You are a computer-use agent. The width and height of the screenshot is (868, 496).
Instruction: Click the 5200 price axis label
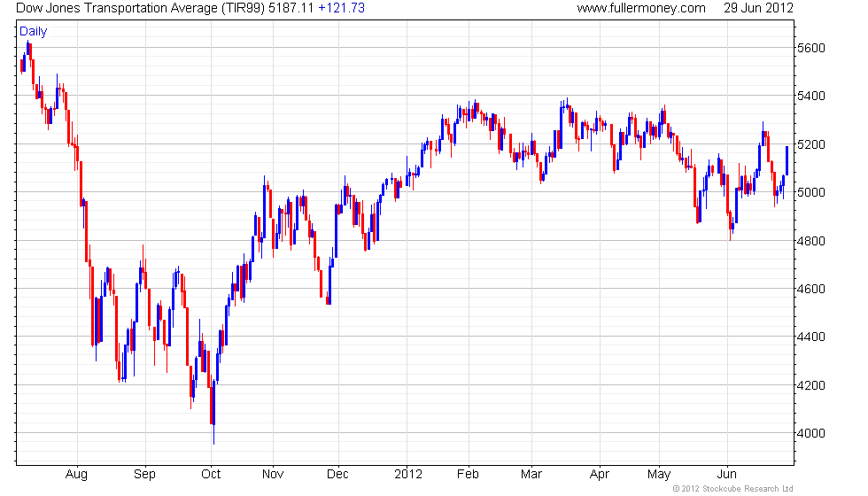tap(811, 145)
